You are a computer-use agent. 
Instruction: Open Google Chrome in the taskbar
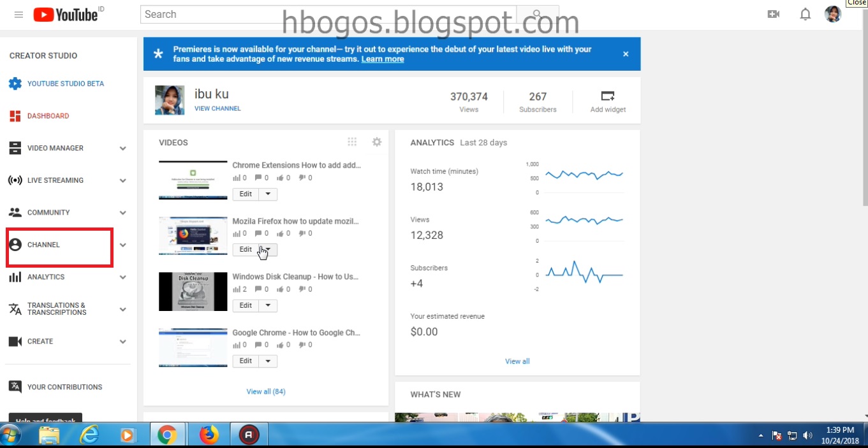[167, 435]
